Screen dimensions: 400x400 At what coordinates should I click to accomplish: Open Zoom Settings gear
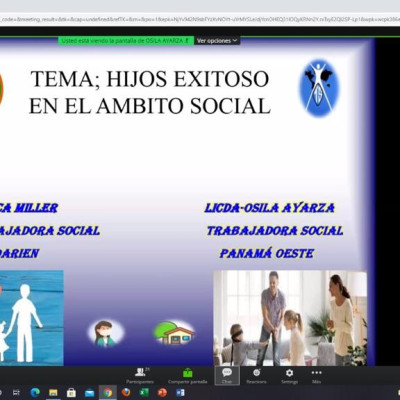pos(289,376)
